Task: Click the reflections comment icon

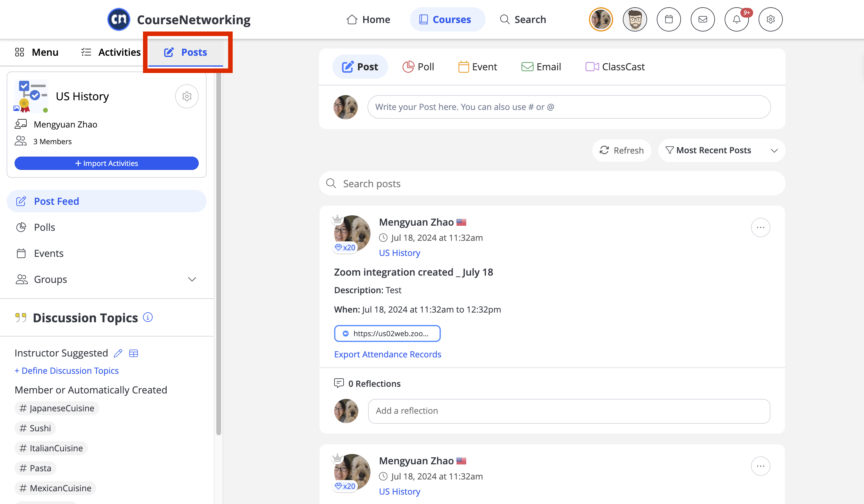Action: [339, 383]
